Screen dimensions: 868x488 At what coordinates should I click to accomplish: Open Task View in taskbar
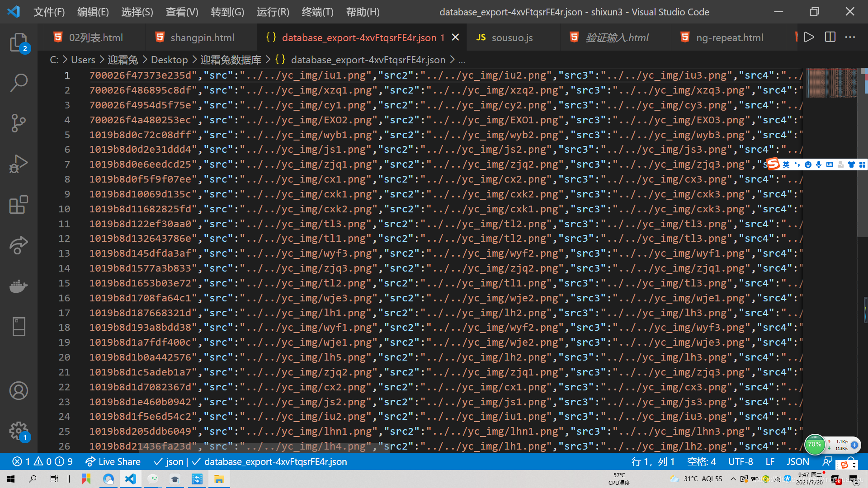coord(54,479)
